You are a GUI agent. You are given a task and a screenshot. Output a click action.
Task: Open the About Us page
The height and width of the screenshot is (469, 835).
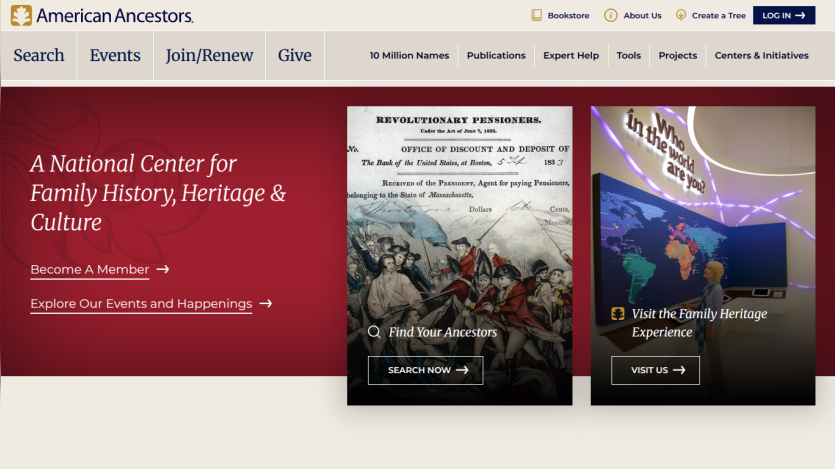click(x=642, y=16)
